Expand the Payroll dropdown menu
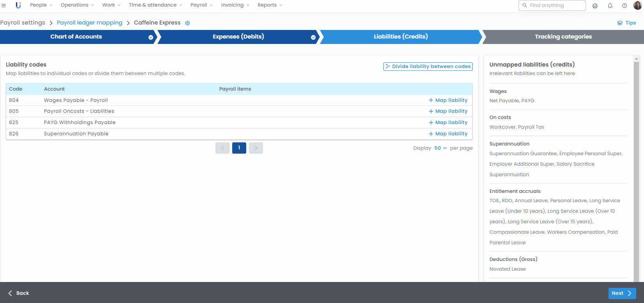This screenshot has width=644, height=303. (x=201, y=5)
